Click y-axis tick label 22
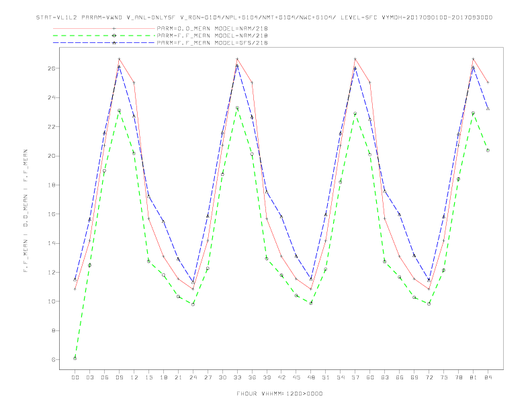This screenshot has width=532, height=411. 52,126
